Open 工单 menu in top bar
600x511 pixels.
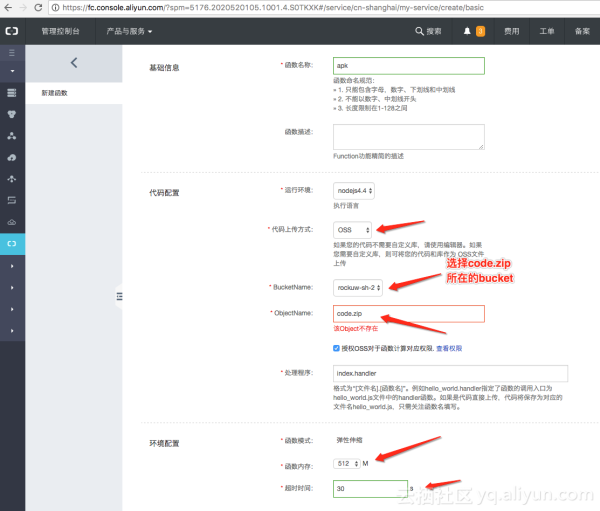pyautogui.click(x=547, y=31)
